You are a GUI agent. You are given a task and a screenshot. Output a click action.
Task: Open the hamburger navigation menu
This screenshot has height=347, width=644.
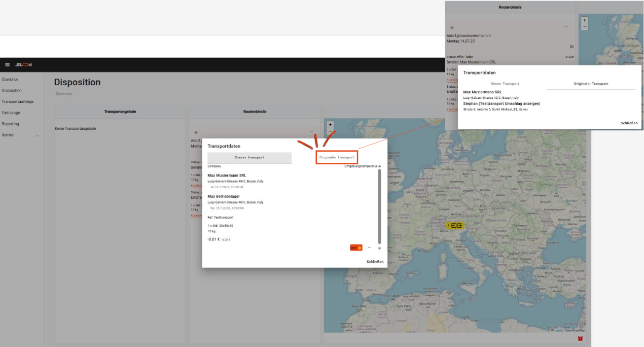click(x=7, y=65)
